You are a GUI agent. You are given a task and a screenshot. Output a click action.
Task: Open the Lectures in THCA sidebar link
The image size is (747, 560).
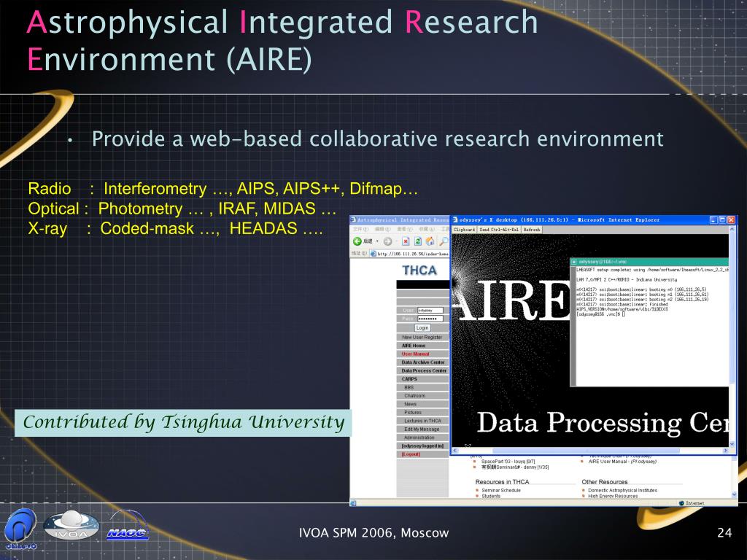click(x=422, y=421)
